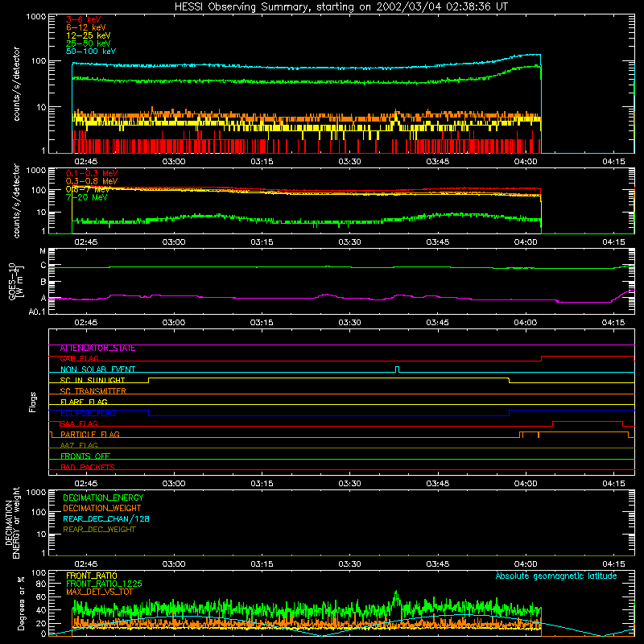This screenshot has height=644, width=644.
Task: Click the NON_SOLAR_EVENT pulse on cyan line
Action: (x=397, y=369)
